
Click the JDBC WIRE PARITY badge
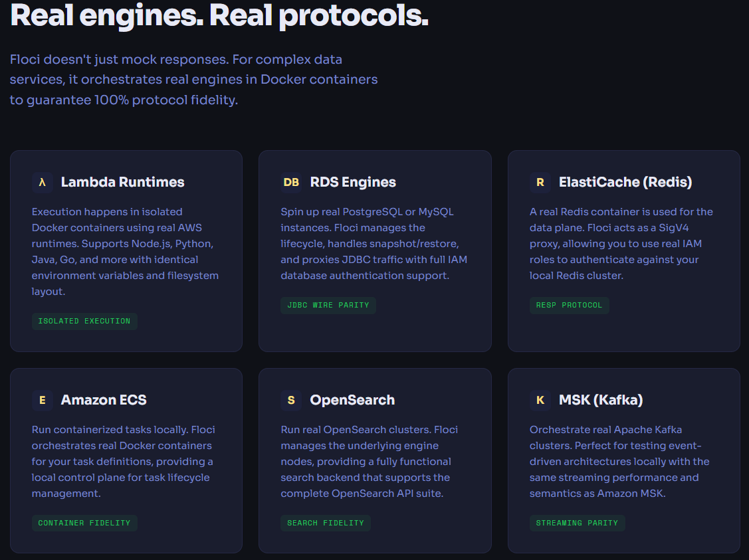(328, 305)
